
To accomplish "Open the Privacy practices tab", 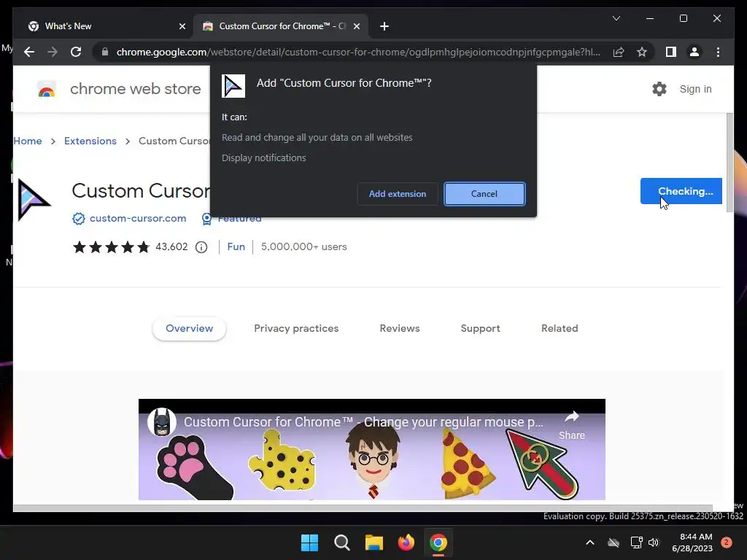I will tap(296, 329).
